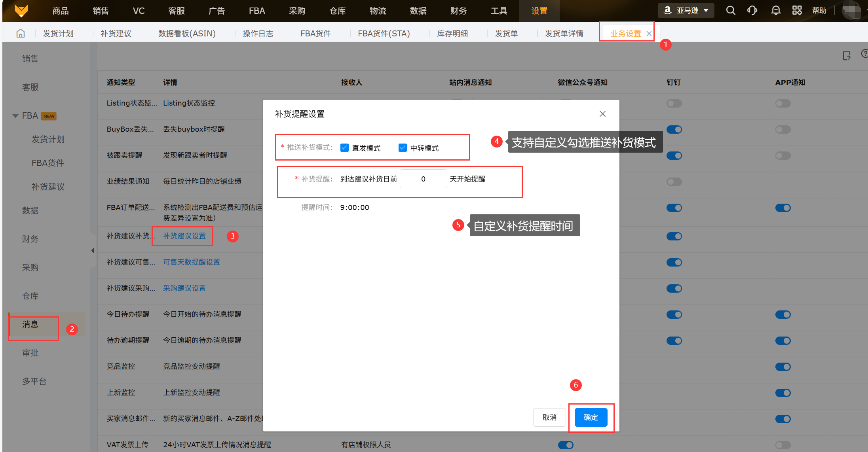Toggle APP通知 switch for 竞品监控 row
This screenshot has height=452, width=868.
pyautogui.click(x=783, y=367)
